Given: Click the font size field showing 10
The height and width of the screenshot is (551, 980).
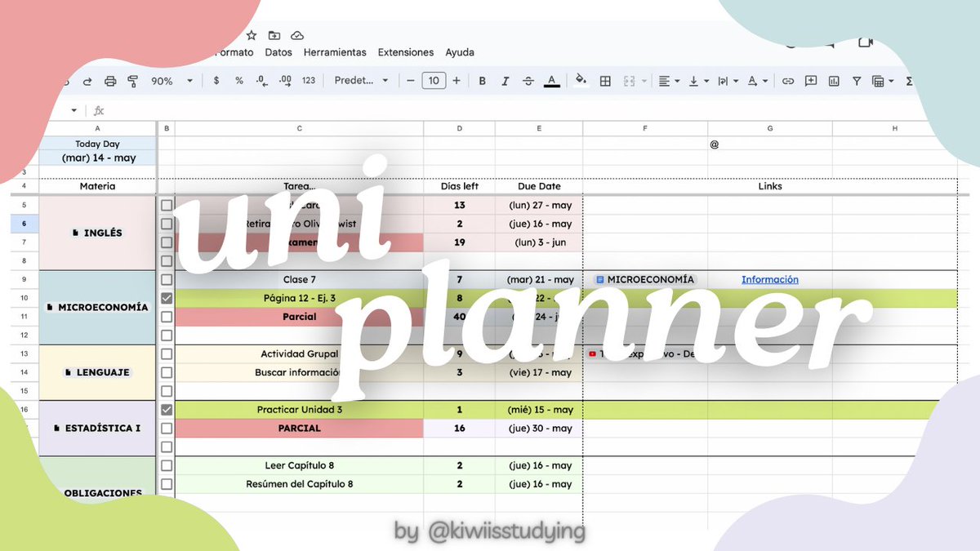Looking at the screenshot, I should coord(434,80).
